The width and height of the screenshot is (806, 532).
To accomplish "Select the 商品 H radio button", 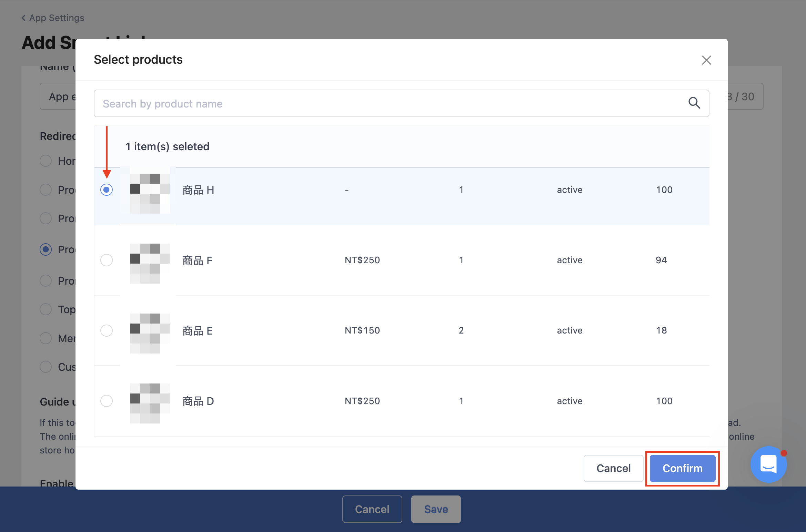I will (x=107, y=190).
